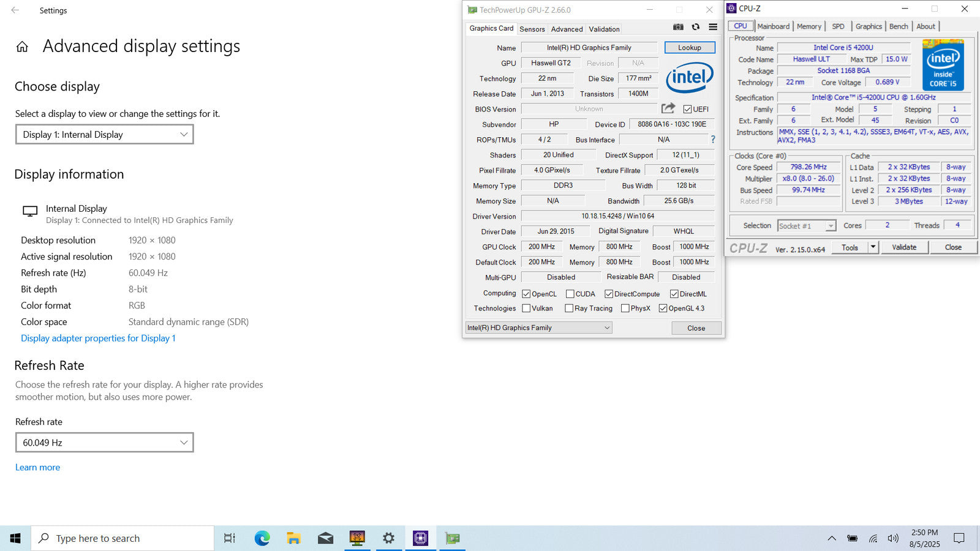Click the GPU-Z Close button
The width and height of the screenshot is (980, 551).
pyautogui.click(x=696, y=328)
